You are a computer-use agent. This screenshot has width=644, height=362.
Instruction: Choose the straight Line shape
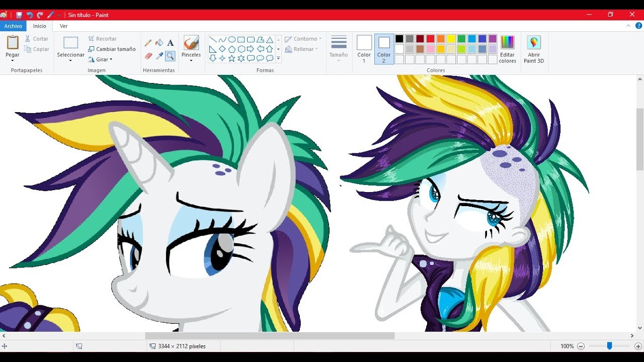[213, 40]
